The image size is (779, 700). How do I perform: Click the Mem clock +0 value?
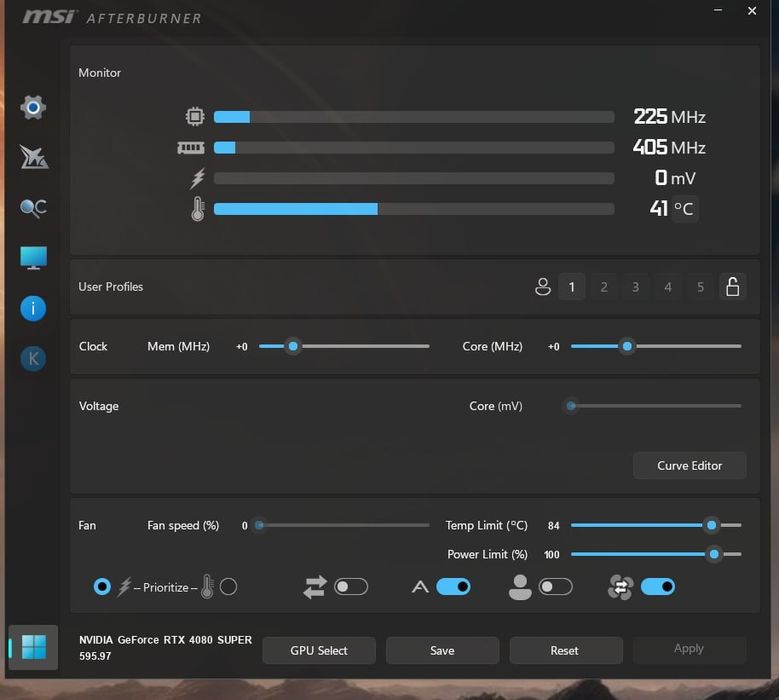pyautogui.click(x=242, y=347)
